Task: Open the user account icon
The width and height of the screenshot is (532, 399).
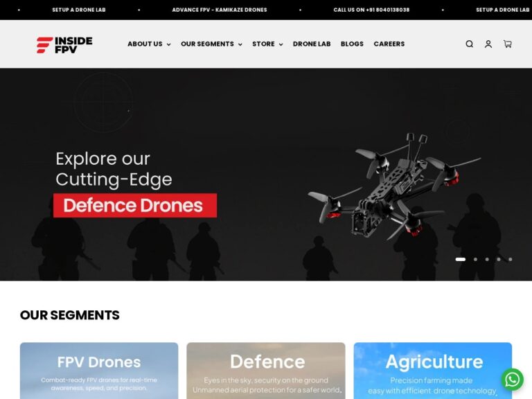Action: coord(488,44)
